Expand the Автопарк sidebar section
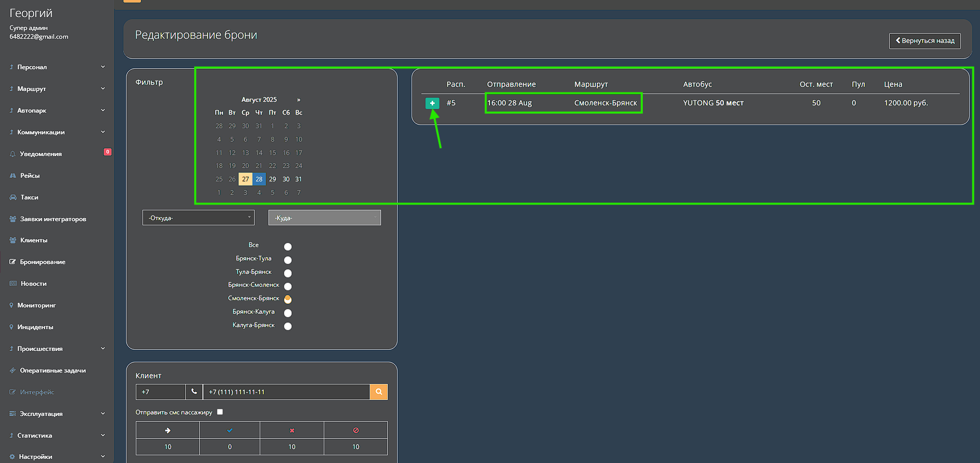Screen dimensions: 980x463 [57, 111]
